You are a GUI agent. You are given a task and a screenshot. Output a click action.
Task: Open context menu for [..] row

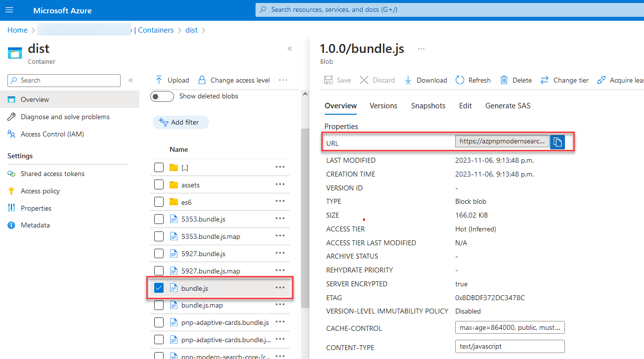(x=280, y=167)
